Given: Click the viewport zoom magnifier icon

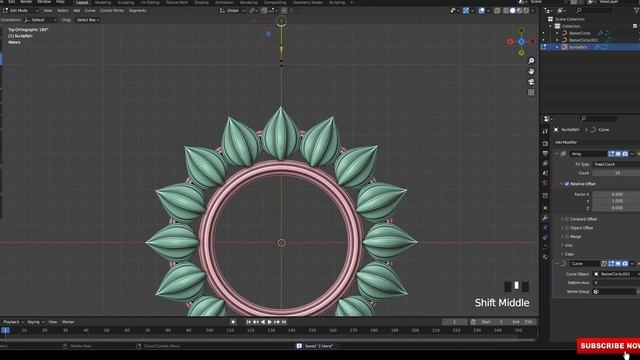Looking at the screenshot, I should 531,61.
